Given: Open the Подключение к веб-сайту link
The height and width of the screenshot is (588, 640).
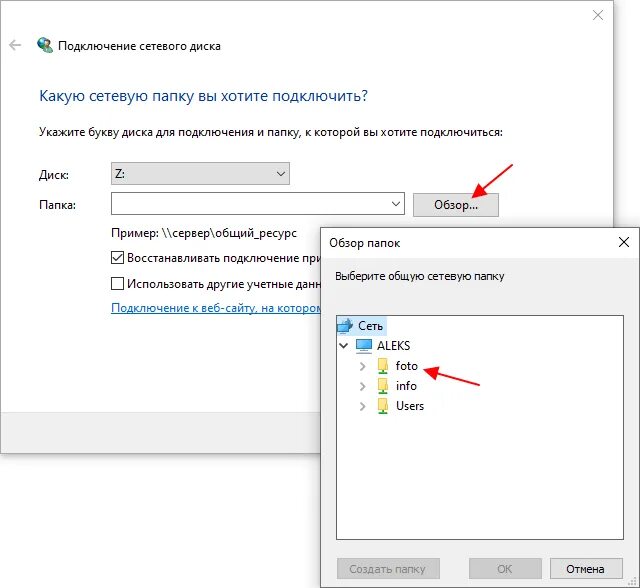Looking at the screenshot, I should [x=216, y=308].
